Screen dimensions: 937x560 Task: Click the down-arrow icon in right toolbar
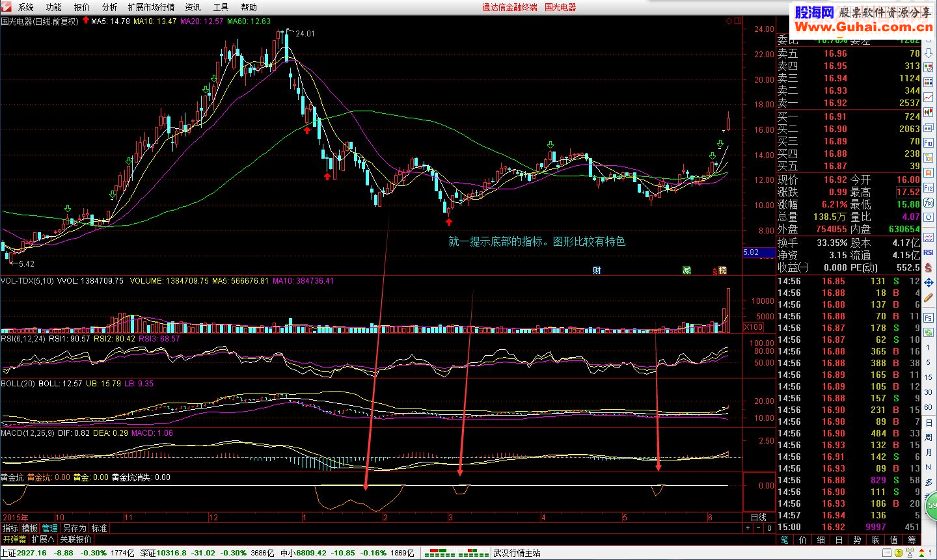pyautogui.click(x=929, y=53)
